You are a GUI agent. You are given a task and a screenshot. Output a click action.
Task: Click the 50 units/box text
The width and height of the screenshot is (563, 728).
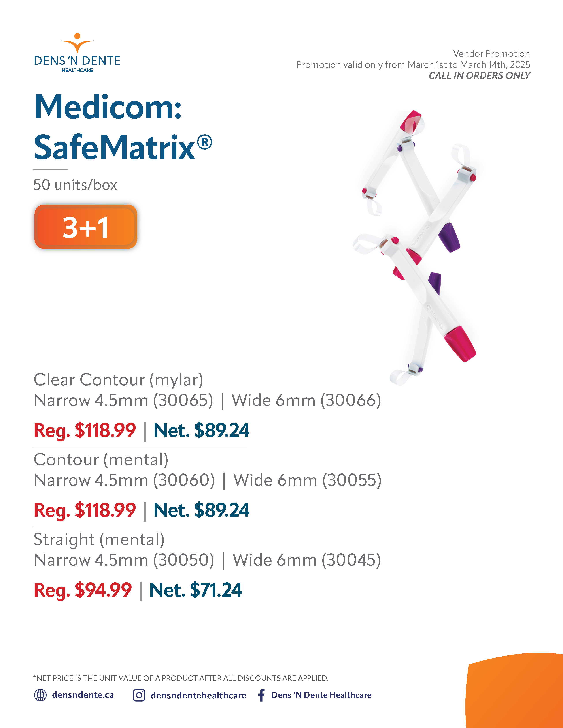(75, 185)
